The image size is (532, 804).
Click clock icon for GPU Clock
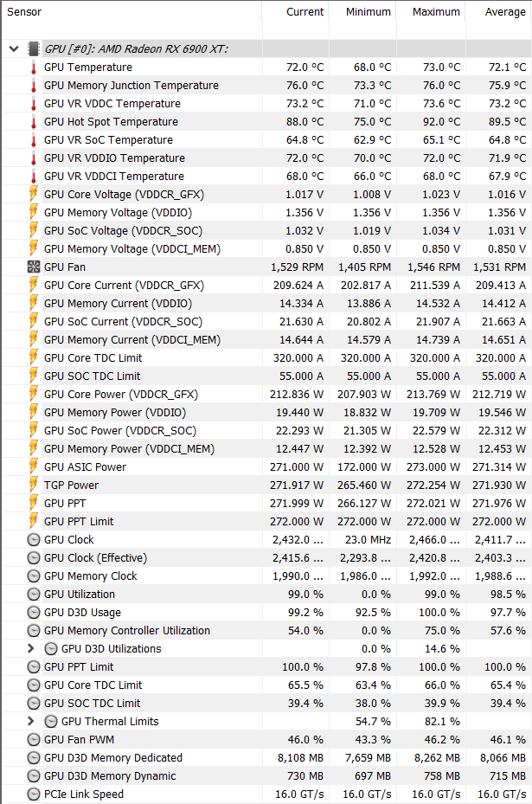(34, 540)
